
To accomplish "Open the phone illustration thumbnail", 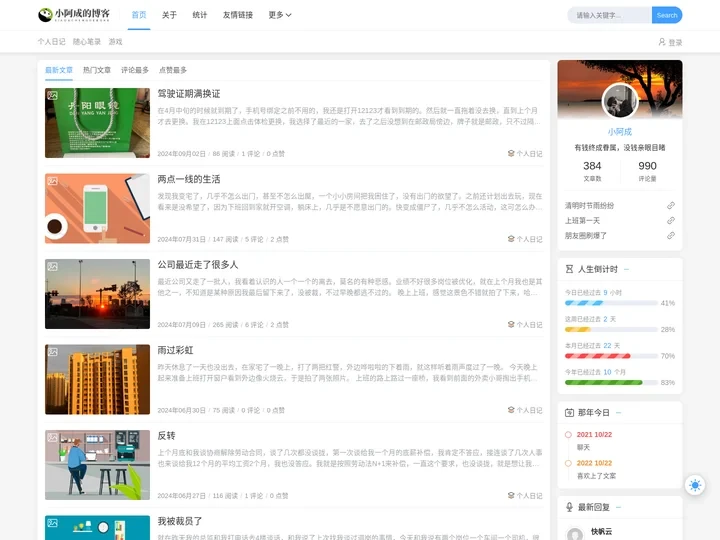I will click(x=97, y=208).
